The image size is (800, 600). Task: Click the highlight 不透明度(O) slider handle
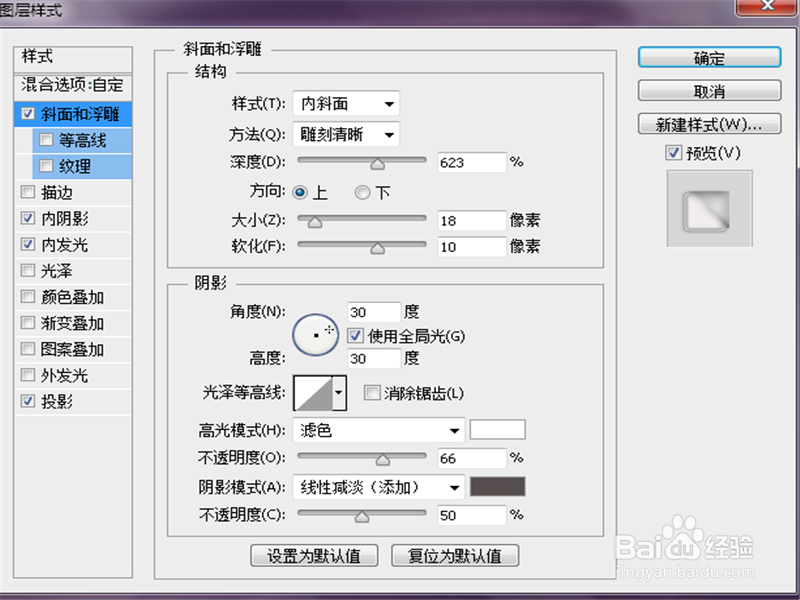pyautogui.click(x=383, y=459)
